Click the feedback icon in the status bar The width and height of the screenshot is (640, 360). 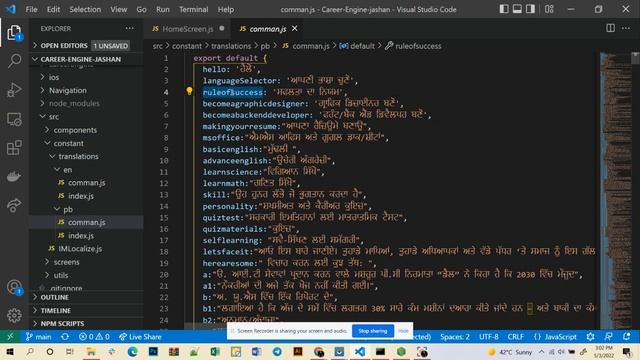point(609,337)
